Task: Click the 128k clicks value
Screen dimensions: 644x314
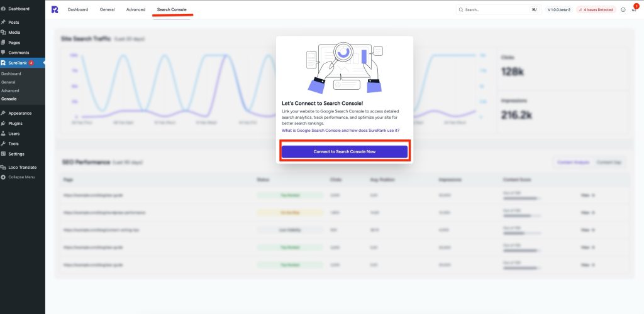Action: pos(512,72)
